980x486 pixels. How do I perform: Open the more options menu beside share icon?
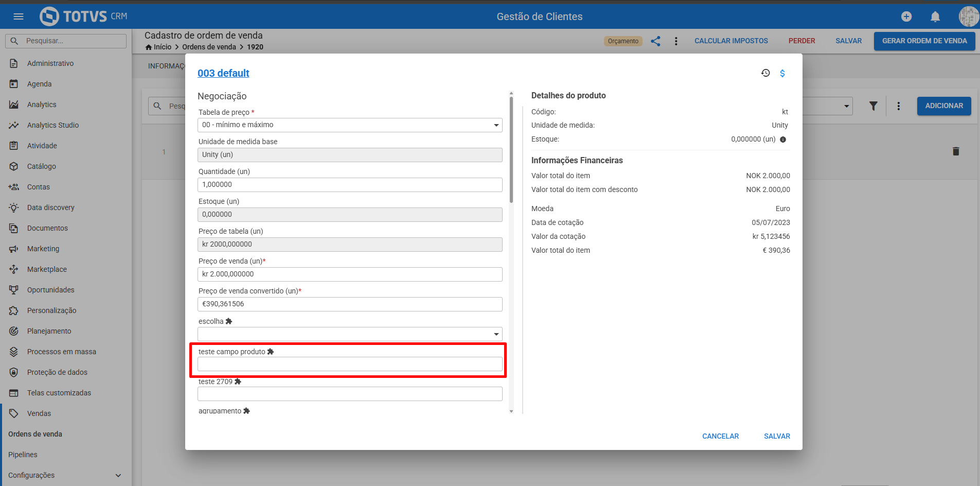[676, 41]
